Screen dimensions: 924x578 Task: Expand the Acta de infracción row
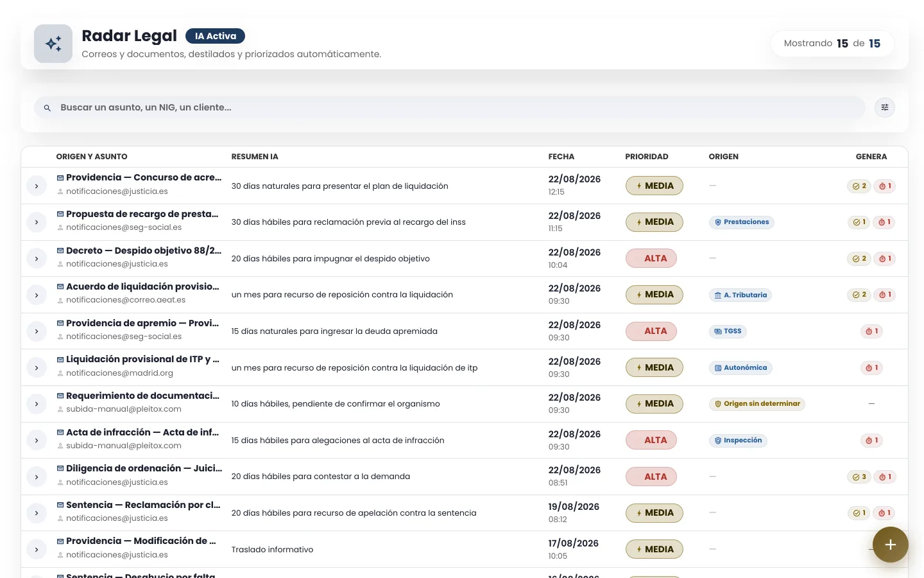coord(37,441)
